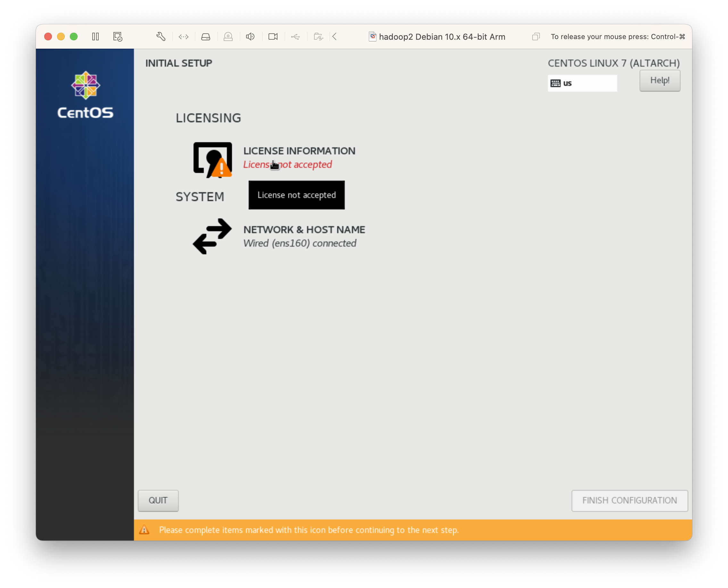Click FINISH CONFIGURATION button
The width and height of the screenshot is (728, 588).
click(629, 500)
